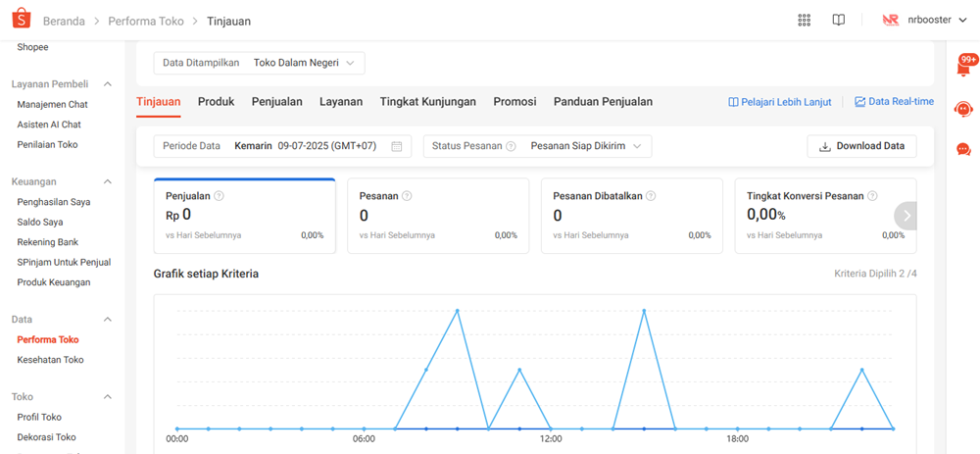This screenshot has height=454, width=980.
Task: Collapse the Keuangan sidebar section
Action: click(x=108, y=181)
